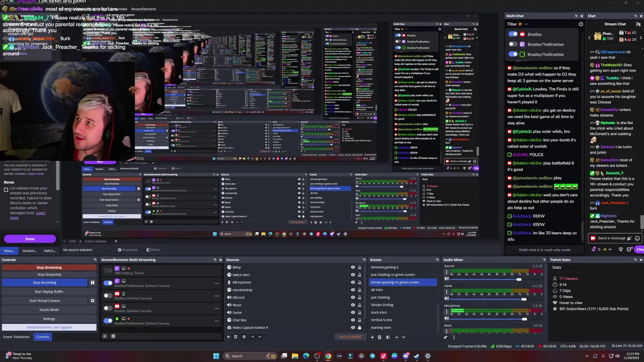Screen dimensions: 644x362
Task: Mute the Game audio speaker icon
Action: [x=446, y=299]
